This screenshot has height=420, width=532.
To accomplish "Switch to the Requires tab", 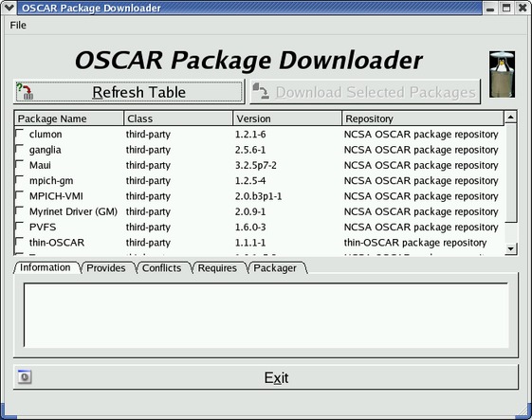I will pyautogui.click(x=217, y=268).
